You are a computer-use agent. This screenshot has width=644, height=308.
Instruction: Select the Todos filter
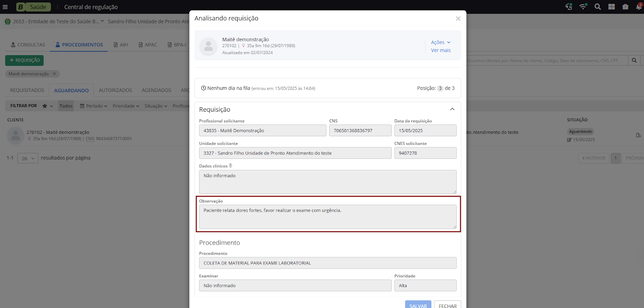tap(66, 106)
